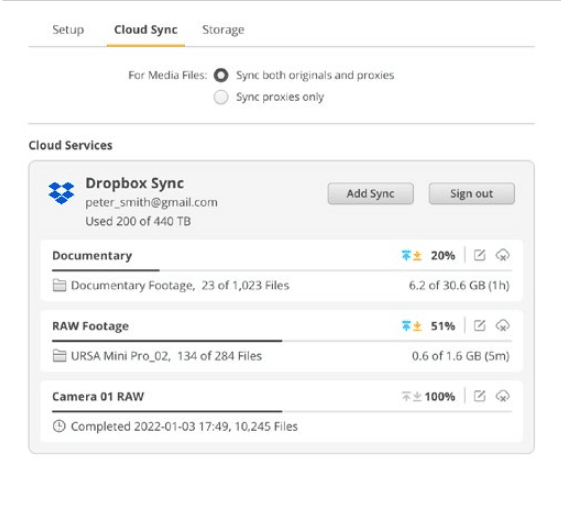
Task: Select Sync both originals and proxies
Action: (221, 75)
